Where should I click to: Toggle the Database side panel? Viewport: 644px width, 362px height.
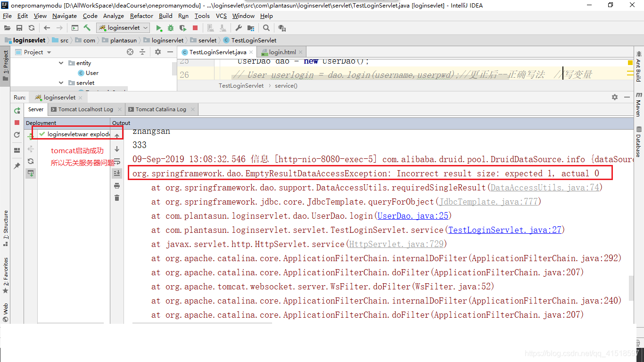click(x=638, y=141)
